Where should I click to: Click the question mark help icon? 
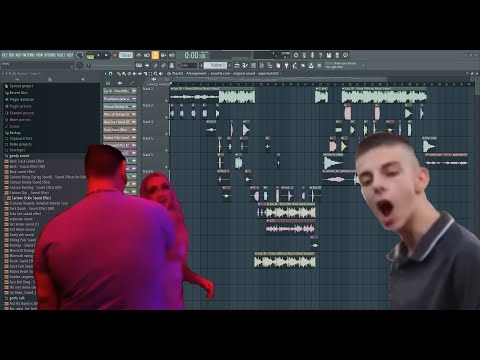click(x=320, y=55)
